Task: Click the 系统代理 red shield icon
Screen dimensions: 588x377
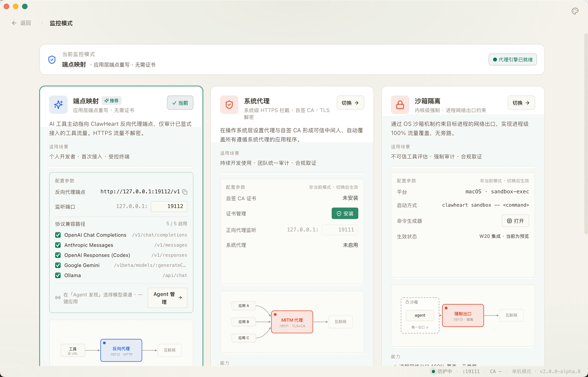Action: pos(229,104)
